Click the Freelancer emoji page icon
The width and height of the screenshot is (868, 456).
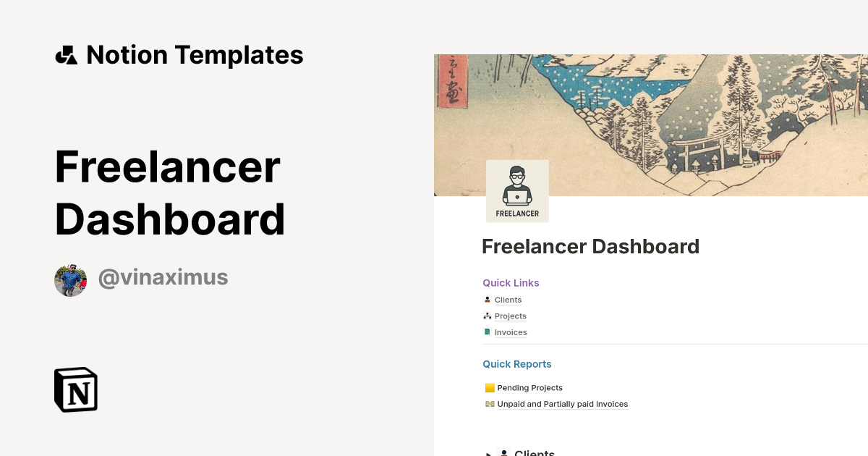pyautogui.click(x=517, y=190)
